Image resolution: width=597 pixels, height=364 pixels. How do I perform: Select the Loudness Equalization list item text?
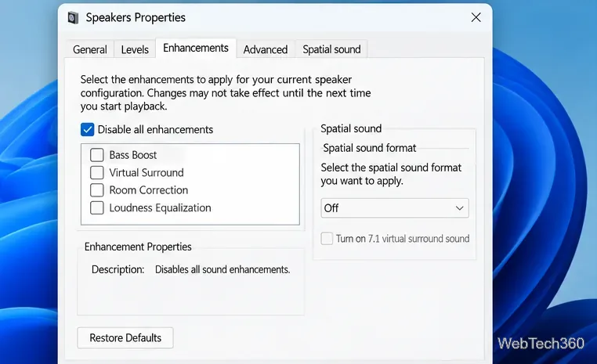coord(160,207)
